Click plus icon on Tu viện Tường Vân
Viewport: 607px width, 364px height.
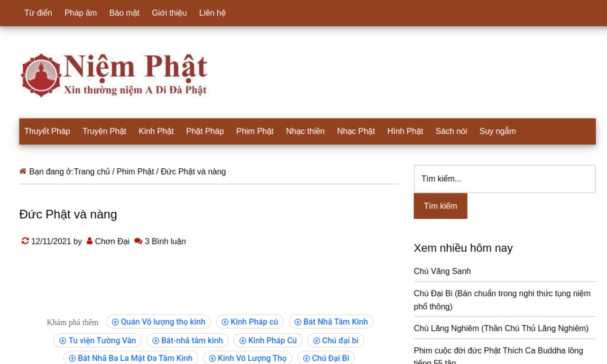tap(63, 340)
